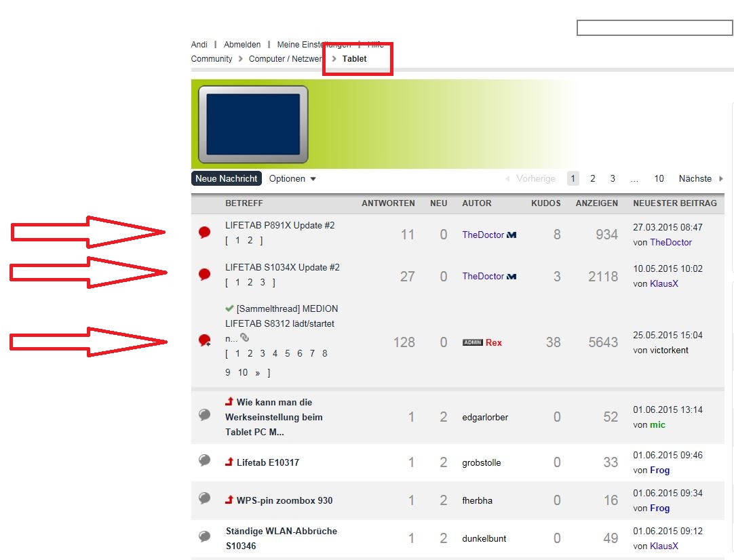The height and width of the screenshot is (560, 734).
Task: Click red speech bubble beside LIFETAB S1034X thread
Action: pyautogui.click(x=204, y=274)
